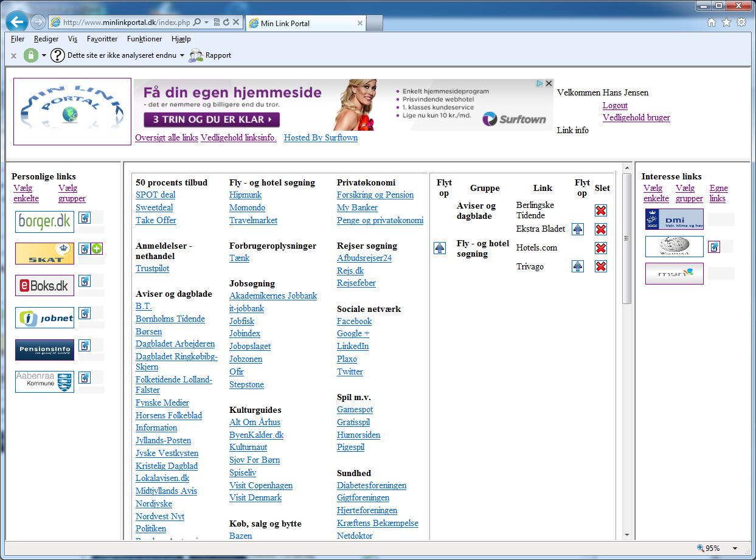Open the Momondo travel link

(247, 207)
